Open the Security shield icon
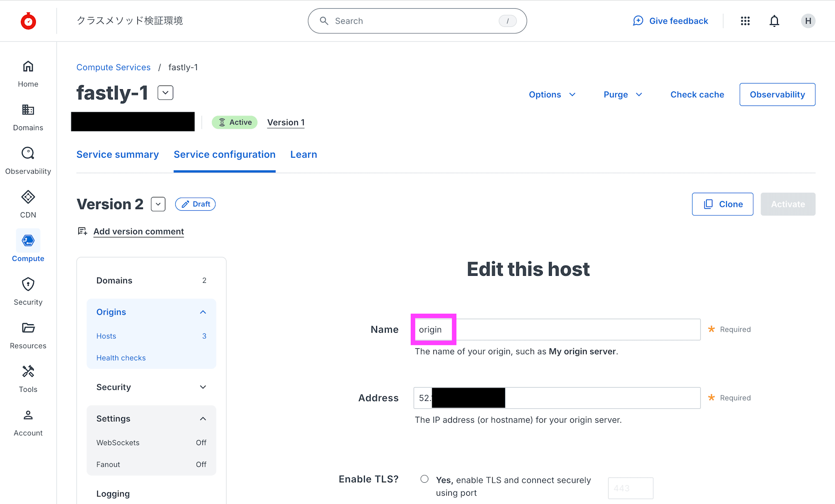Screen dimensions: 835x504 [28, 285]
